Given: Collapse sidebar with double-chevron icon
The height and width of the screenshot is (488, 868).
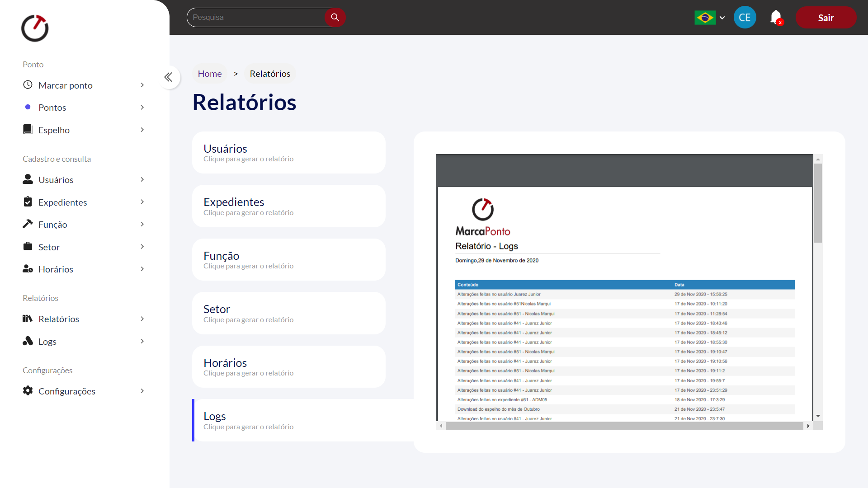Looking at the screenshot, I should (169, 77).
